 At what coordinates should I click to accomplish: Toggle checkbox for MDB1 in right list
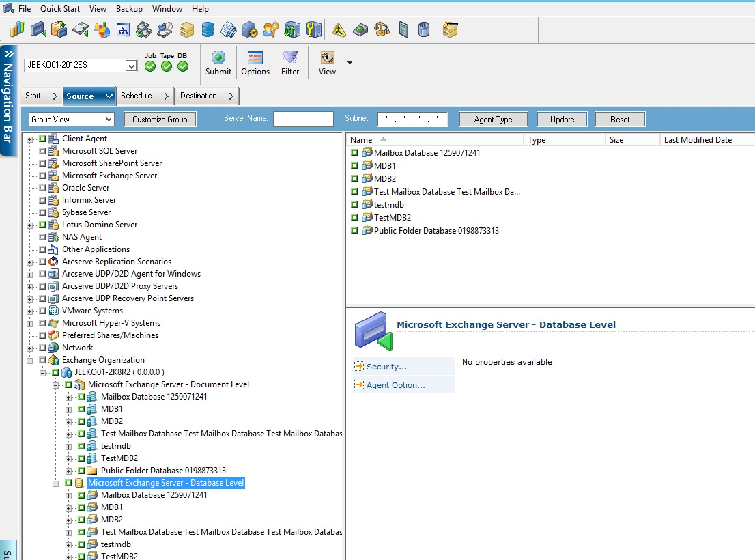pyautogui.click(x=355, y=166)
